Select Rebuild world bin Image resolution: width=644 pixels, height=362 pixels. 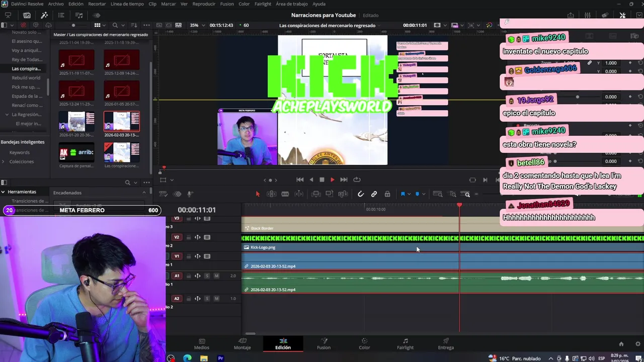click(26, 78)
